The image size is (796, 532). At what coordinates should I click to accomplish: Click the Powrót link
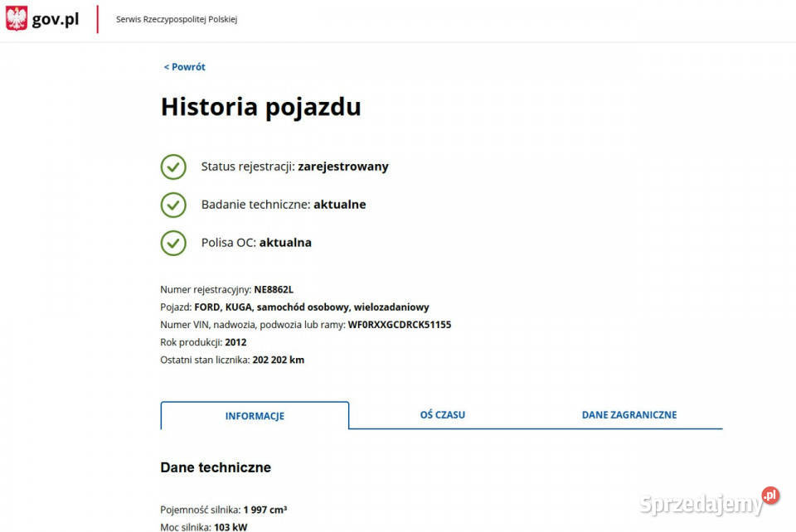point(187,66)
